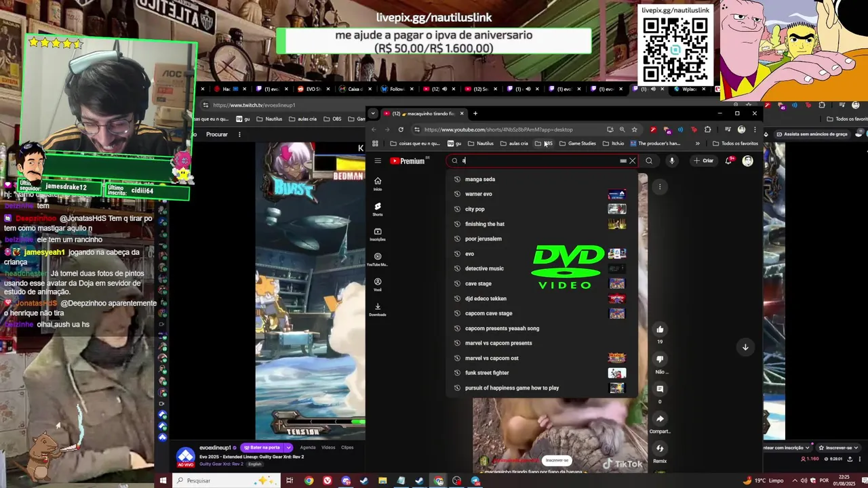Reload the YouTube page
This screenshot has height=488, width=868.
click(401, 129)
